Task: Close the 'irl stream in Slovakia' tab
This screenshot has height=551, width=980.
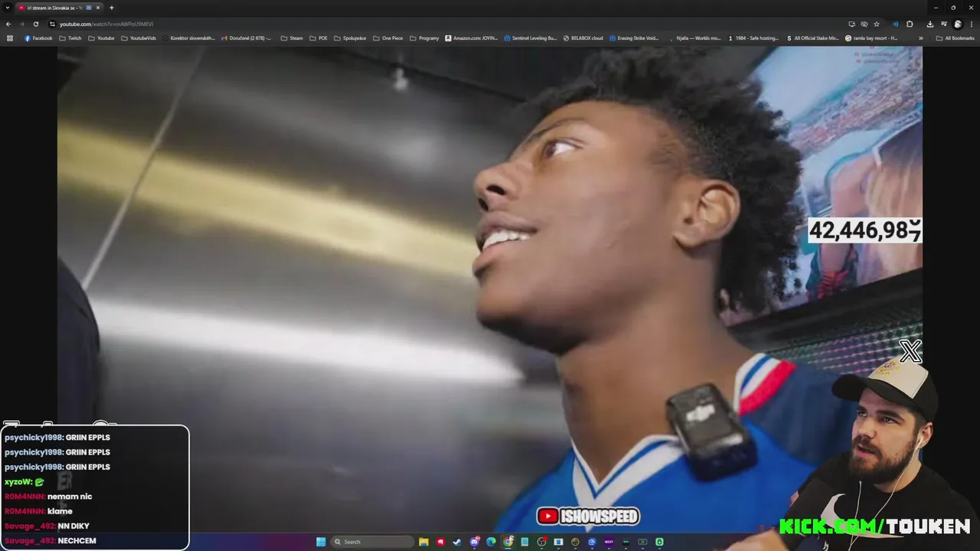Action: pyautogui.click(x=98, y=8)
